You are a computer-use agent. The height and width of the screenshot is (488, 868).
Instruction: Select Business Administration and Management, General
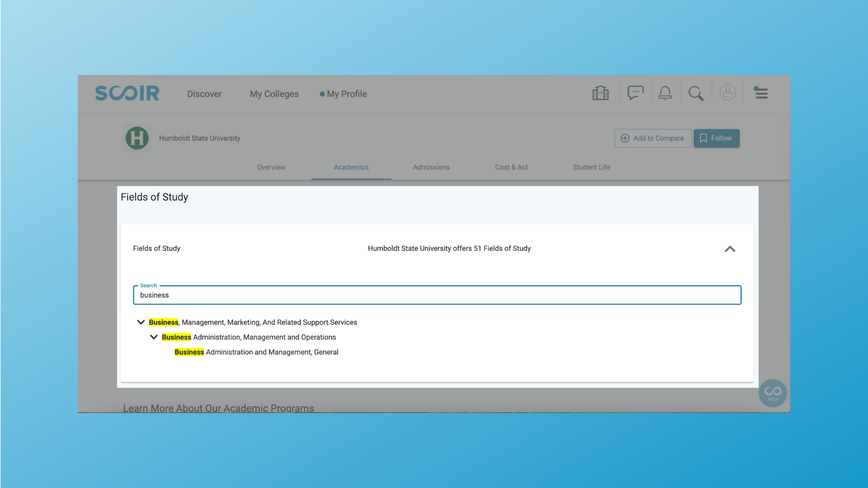click(256, 352)
